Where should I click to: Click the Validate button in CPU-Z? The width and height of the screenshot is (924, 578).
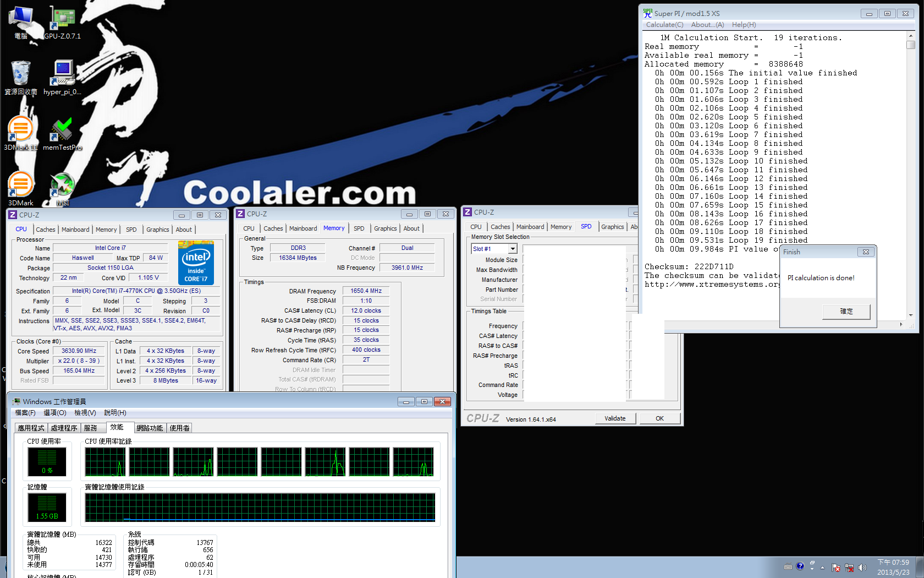point(615,418)
